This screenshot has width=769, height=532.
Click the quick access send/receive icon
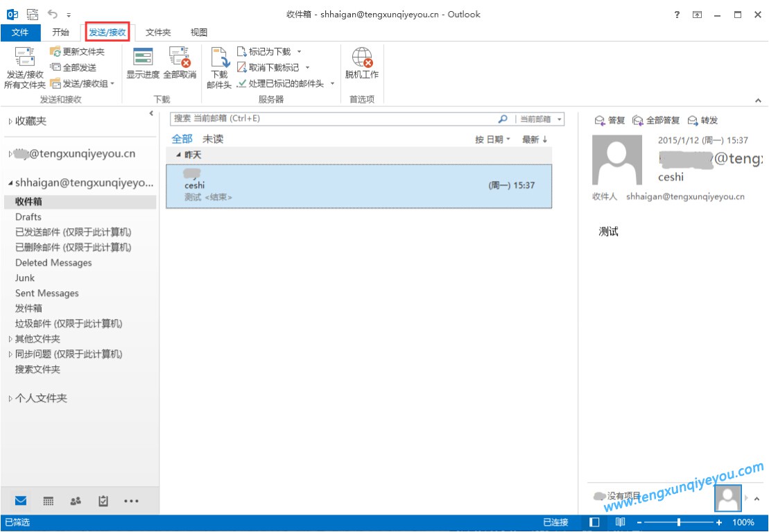[x=33, y=15]
